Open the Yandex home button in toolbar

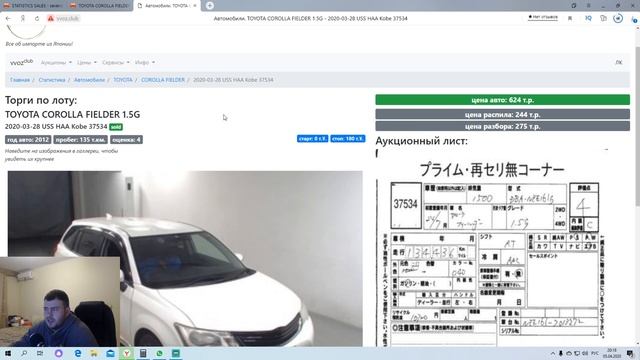23,18
